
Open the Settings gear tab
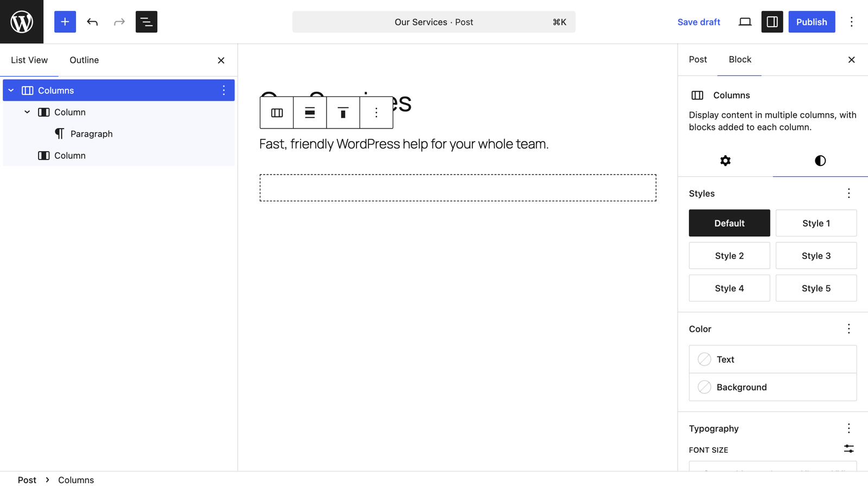coord(725,160)
